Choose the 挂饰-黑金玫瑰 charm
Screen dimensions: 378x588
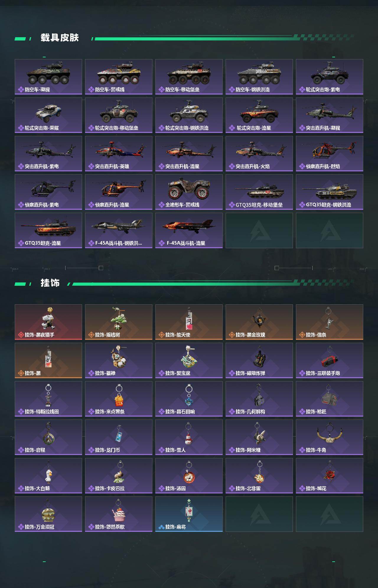259,322
